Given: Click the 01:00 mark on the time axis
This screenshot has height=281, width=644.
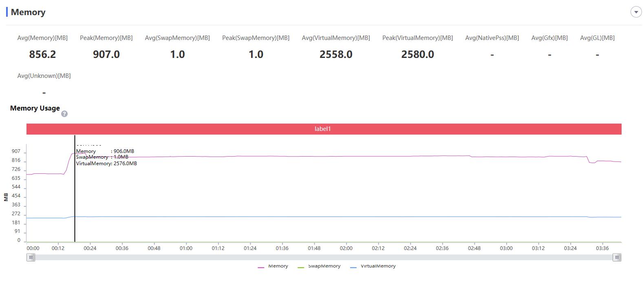Looking at the screenshot, I should [x=186, y=248].
